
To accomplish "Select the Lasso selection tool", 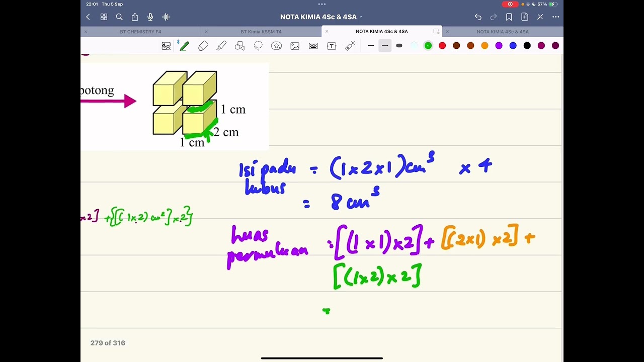I will (x=258, y=46).
